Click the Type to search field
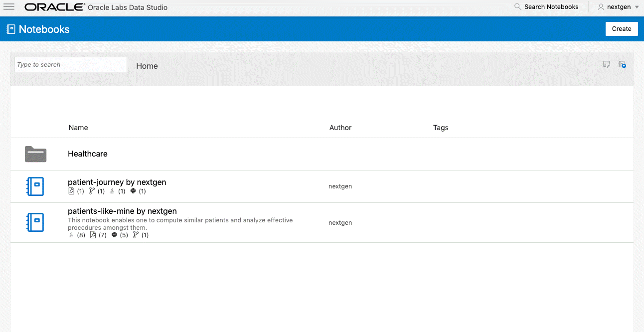Viewport: 644px width, 332px height. click(71, 65)
